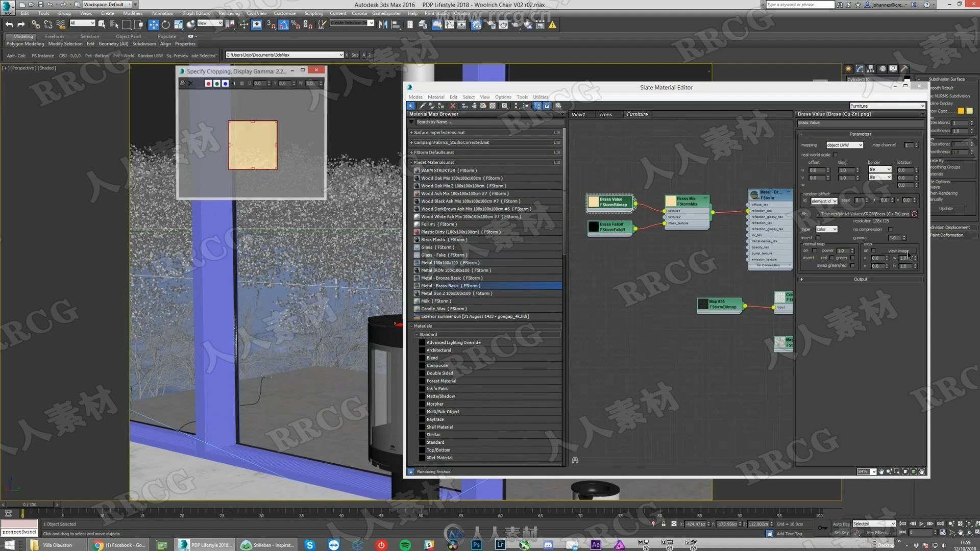Activate the Select and Move tool

tap(153, 24)
